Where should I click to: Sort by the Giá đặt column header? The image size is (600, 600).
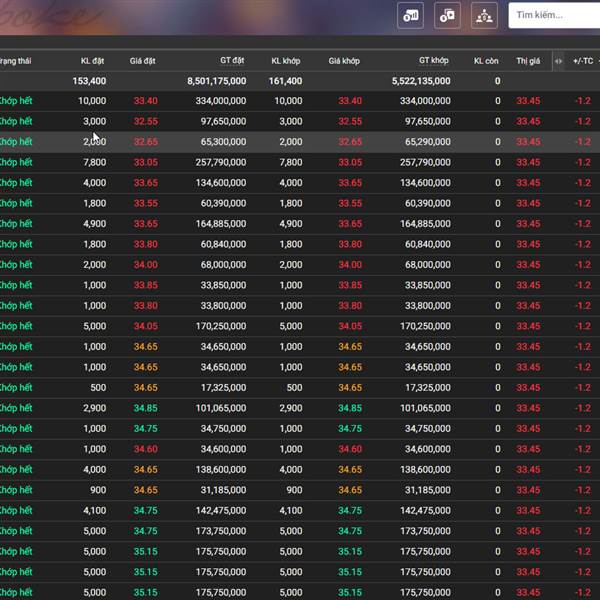(x=142, y=61)
